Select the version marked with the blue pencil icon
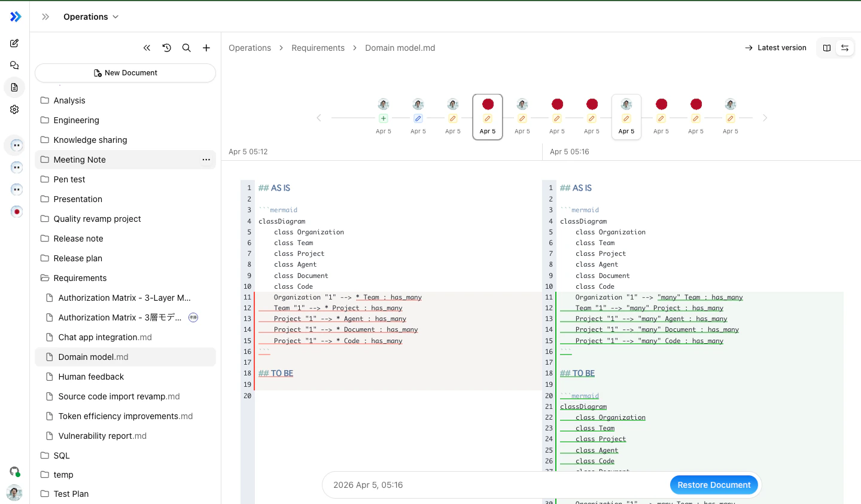The width and height of the screenshot is (861, 504). tap(418, 117)
